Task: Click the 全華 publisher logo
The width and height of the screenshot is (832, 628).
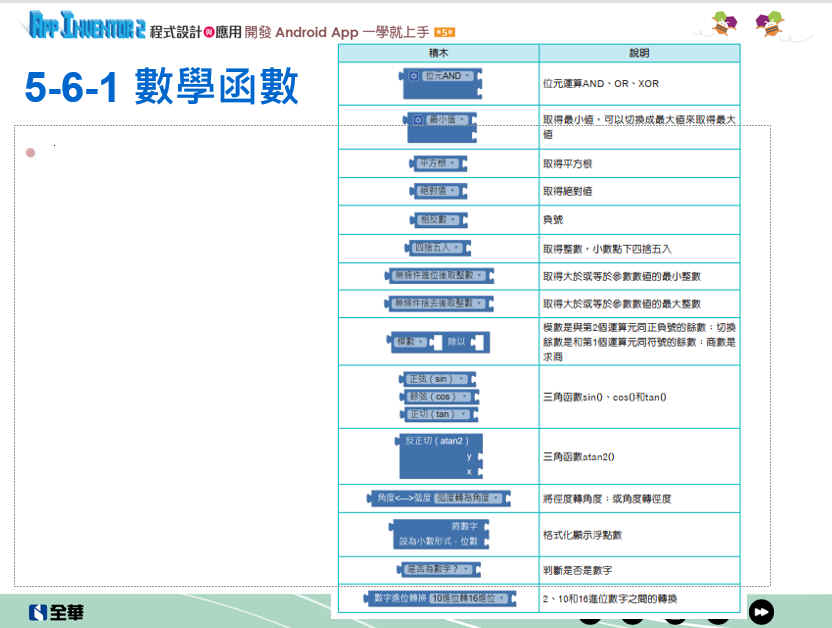Action: pyautogui.click(x=56, y=612)
